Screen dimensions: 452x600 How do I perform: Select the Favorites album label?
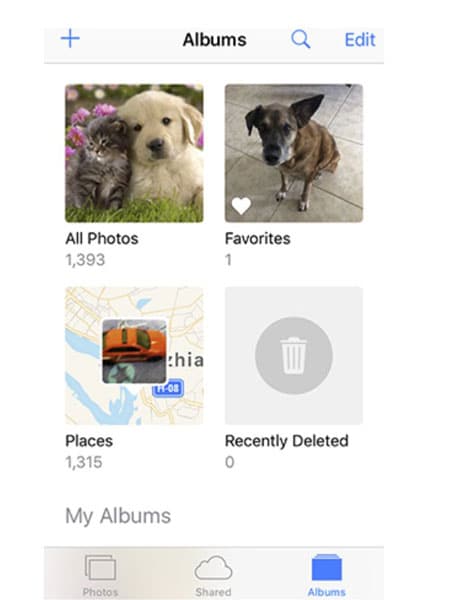click(258, 238)
